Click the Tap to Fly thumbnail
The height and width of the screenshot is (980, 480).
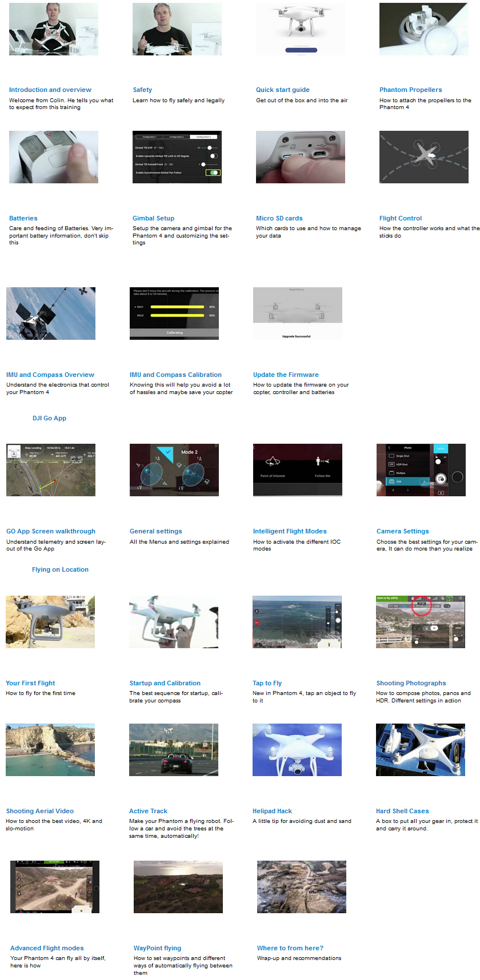pyautogui.click(x=297, y=622)
